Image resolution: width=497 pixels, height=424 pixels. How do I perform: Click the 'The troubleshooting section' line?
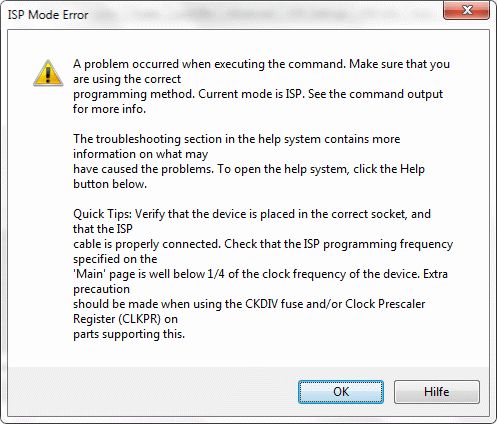point(237,139)
